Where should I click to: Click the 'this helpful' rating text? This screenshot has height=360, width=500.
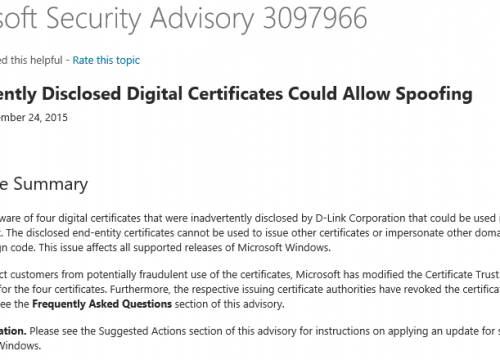click(x=36, y=60)
